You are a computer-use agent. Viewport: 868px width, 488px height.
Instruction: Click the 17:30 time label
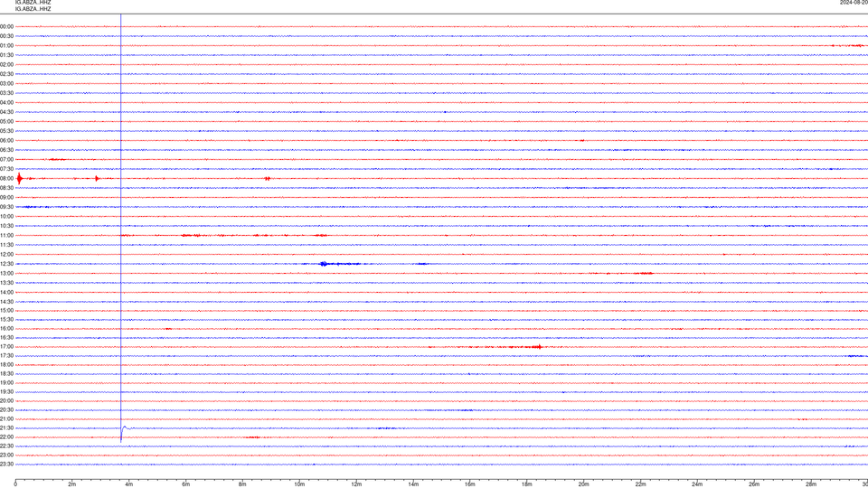pyautogui.click(x=6, y=356)
